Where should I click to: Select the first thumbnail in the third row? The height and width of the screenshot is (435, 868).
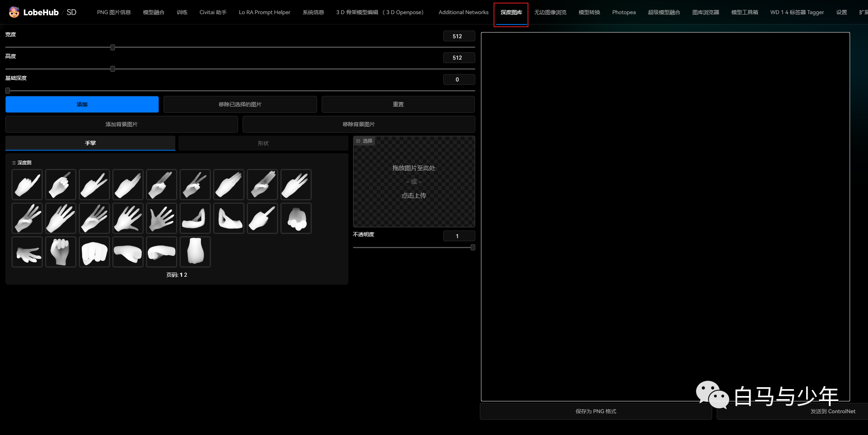pos(27,252)
